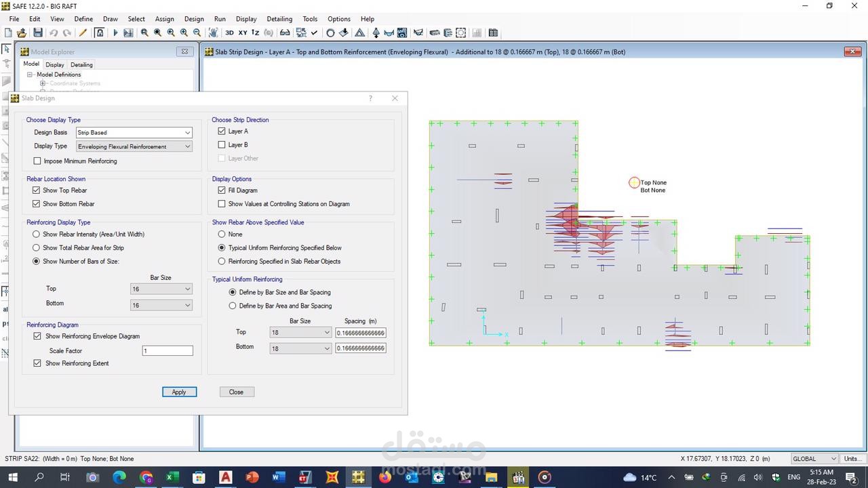Click the Redo arrow icon

[67, 33]
